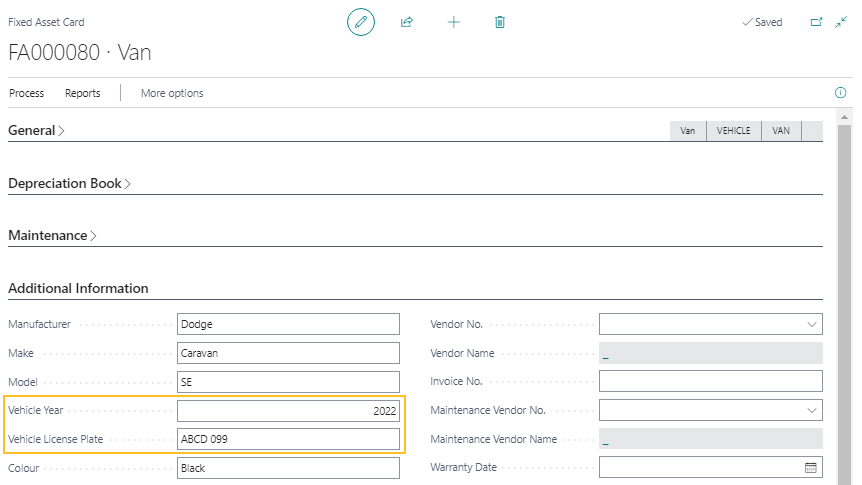Click More options
The width and height of the screenshot is (862, 485).
172,93
